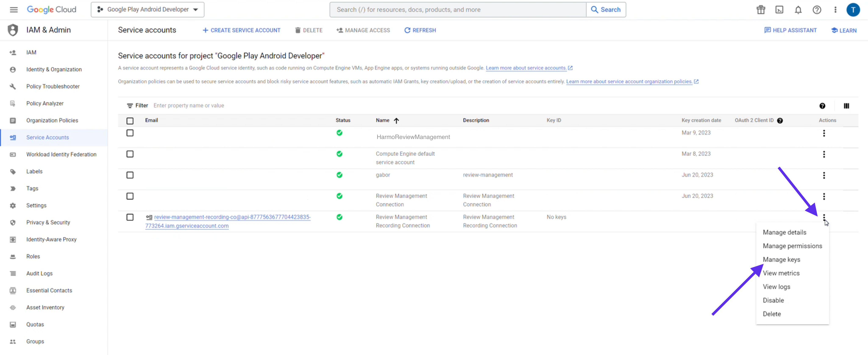Click the Audit Logs list icon

pyautogui.click(x=13, y=273)
